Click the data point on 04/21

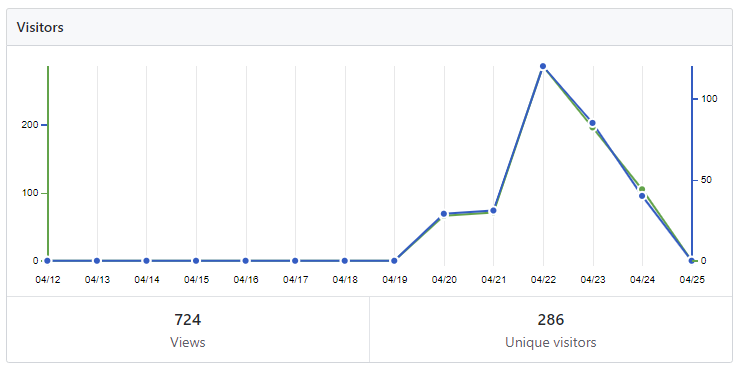[x=493, y=211]
